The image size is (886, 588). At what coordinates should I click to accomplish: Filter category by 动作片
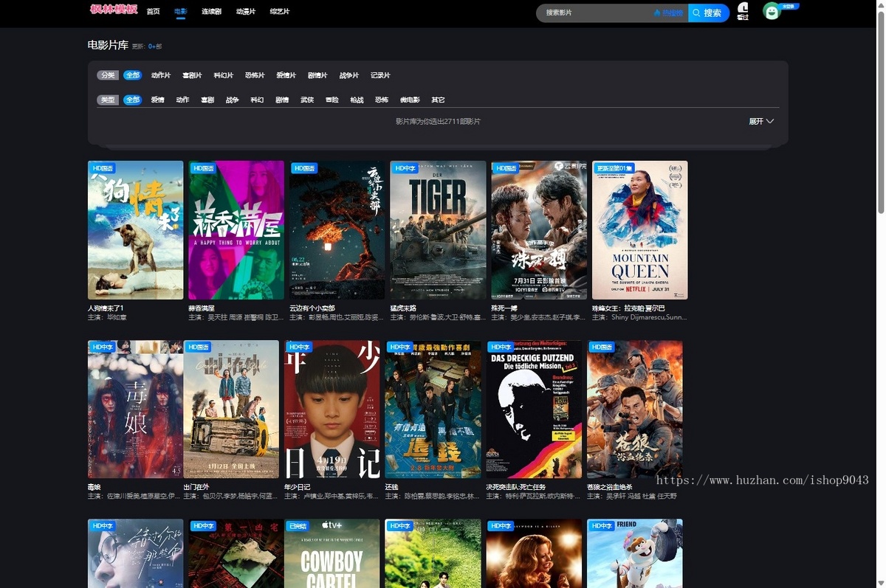point(161,75)
